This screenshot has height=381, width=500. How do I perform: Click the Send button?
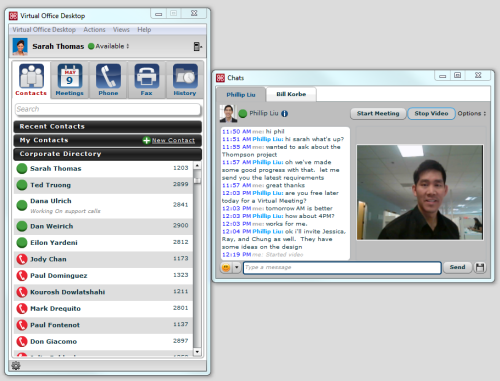(457, 267)
